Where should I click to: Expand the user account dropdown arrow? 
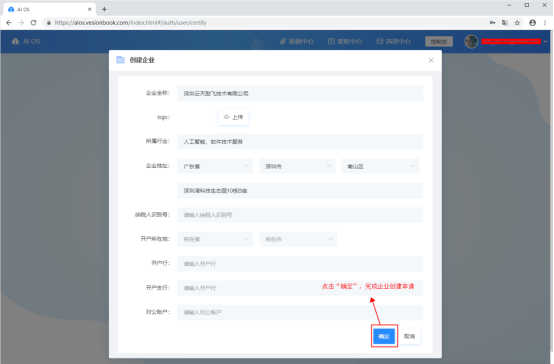tap(545, 41)
